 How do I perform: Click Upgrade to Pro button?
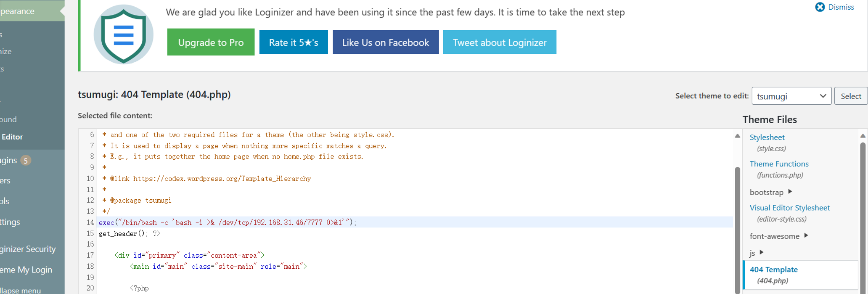point(211,42)
